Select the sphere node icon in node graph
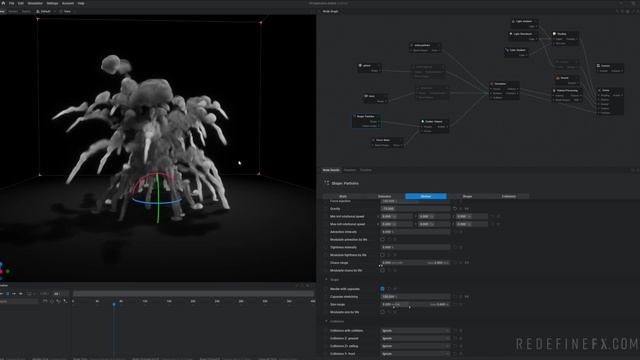640x360 pixels. [360, 65]
